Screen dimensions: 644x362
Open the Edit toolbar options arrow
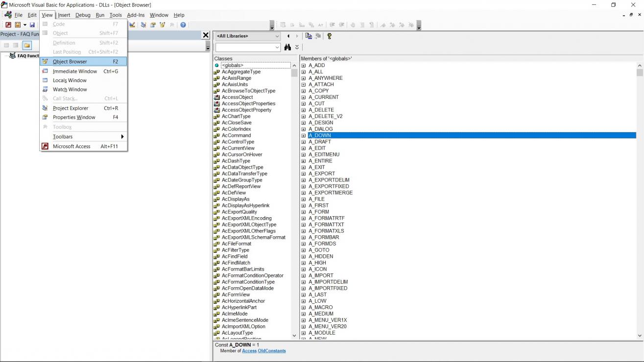[x=419, y=24]
